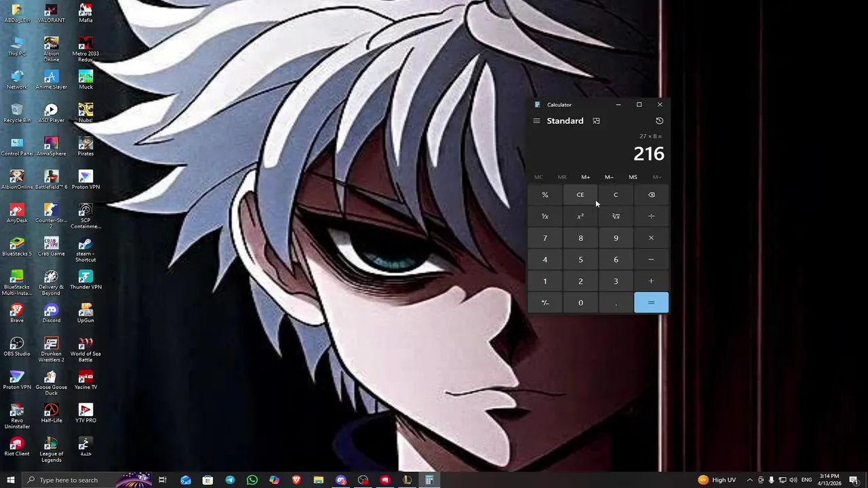
Task: Open the Telegram taskbar icon
Action: (230, 480)
